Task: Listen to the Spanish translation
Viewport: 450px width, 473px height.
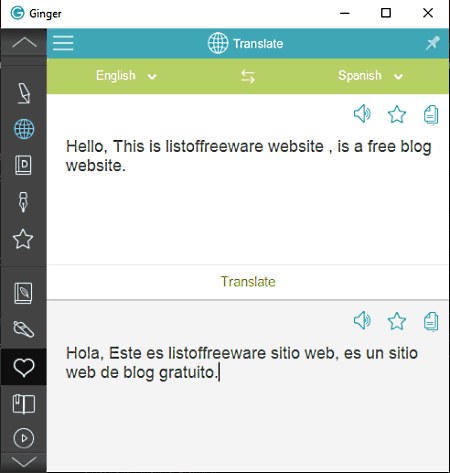Action: click(362, 321)
